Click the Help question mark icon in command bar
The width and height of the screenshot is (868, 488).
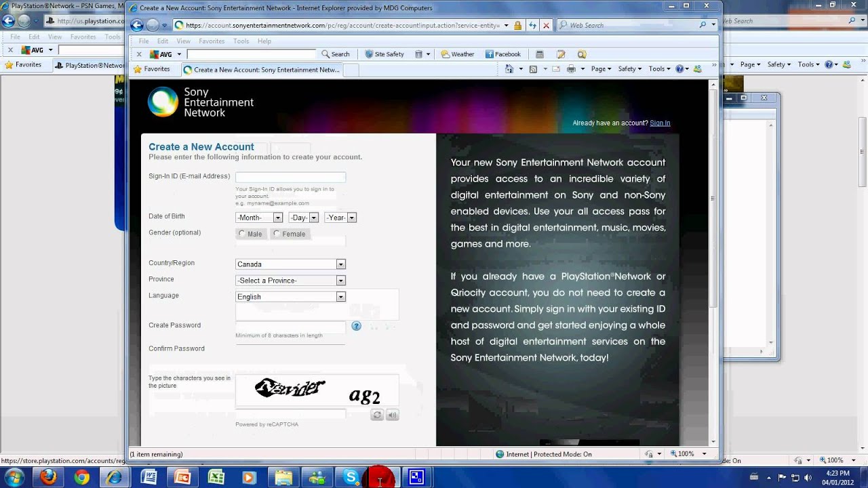click(x=679, y=69)
